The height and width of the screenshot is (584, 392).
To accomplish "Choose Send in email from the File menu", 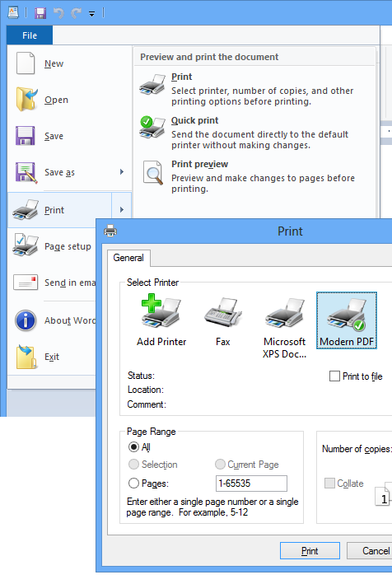I will tap(52, 283).
